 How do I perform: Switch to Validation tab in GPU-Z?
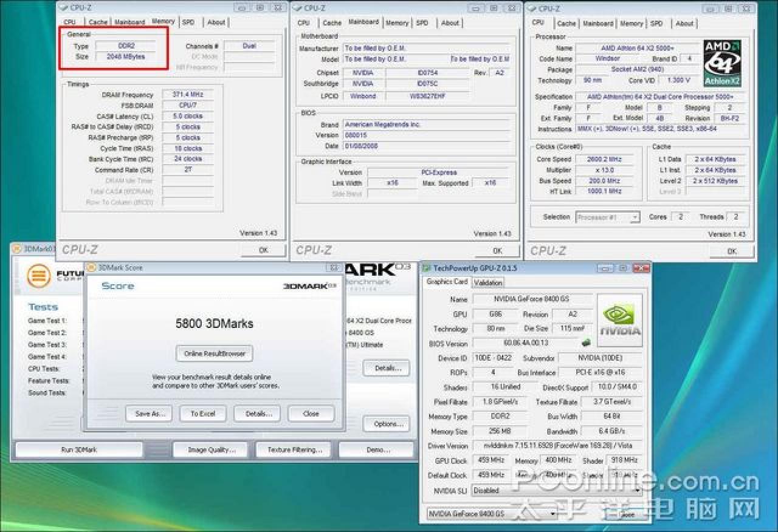[487, 282]
